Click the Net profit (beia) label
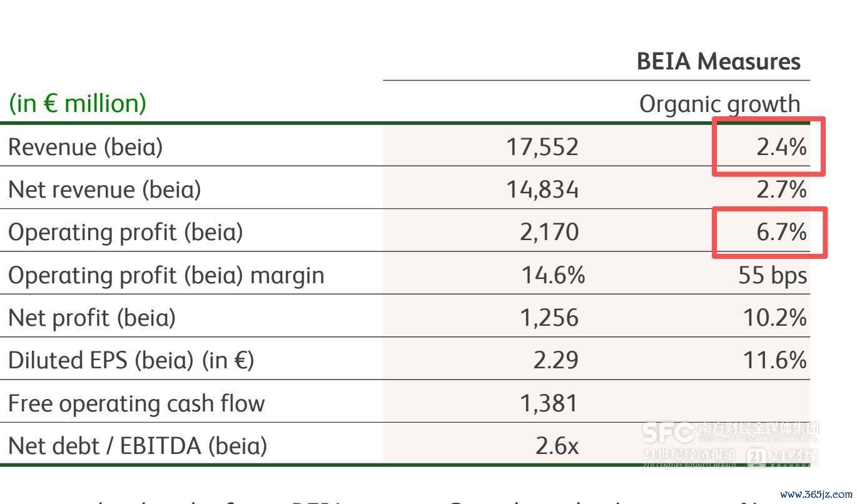The image size is (857, 504). click(x=91, y=318)
